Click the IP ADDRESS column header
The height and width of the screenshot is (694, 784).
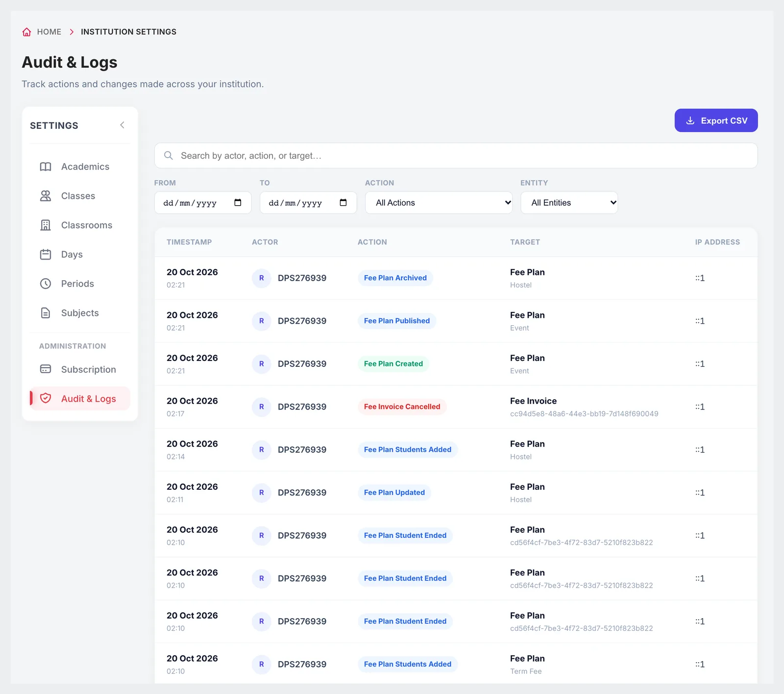tap(717, 242)
